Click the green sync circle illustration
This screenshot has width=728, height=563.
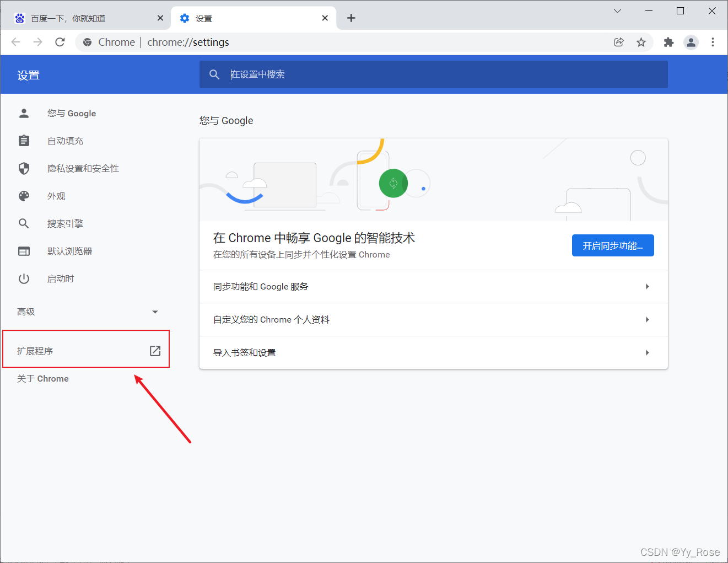tap(393, 183)
